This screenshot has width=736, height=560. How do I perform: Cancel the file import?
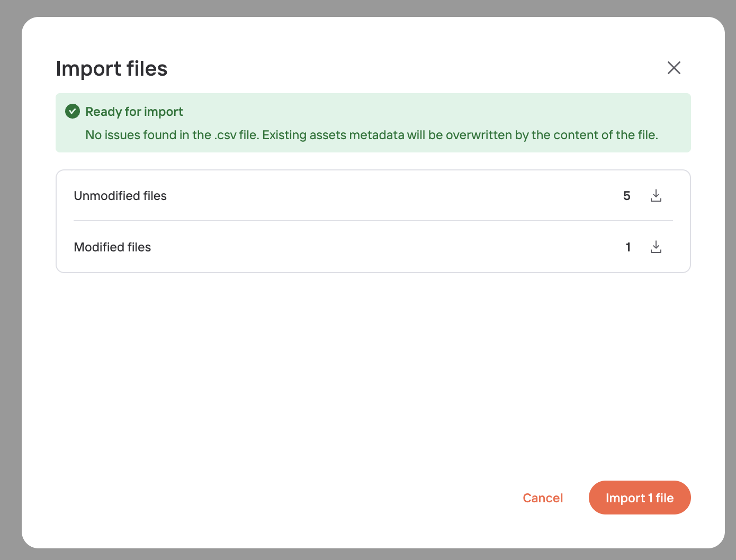pos(542,498)
